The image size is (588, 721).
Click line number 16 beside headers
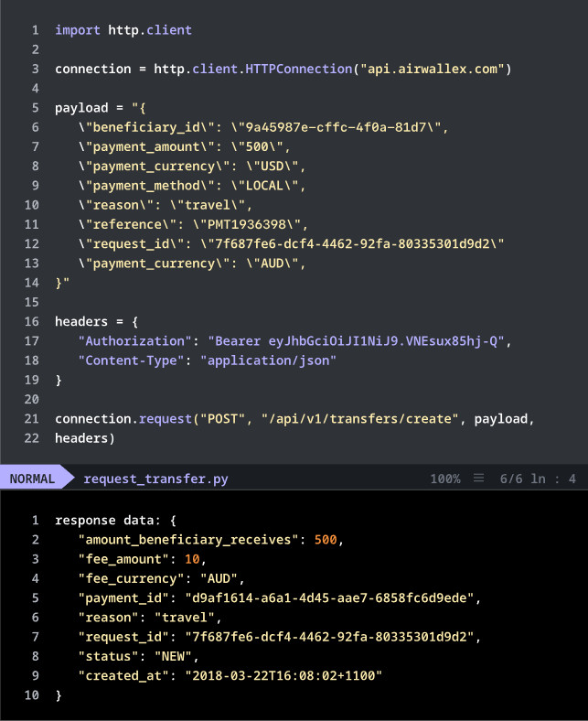(32, 321)
